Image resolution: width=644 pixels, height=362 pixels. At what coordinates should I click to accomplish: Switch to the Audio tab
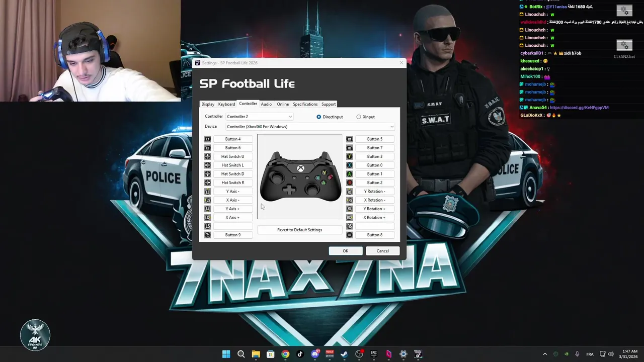tap(266, 104)
